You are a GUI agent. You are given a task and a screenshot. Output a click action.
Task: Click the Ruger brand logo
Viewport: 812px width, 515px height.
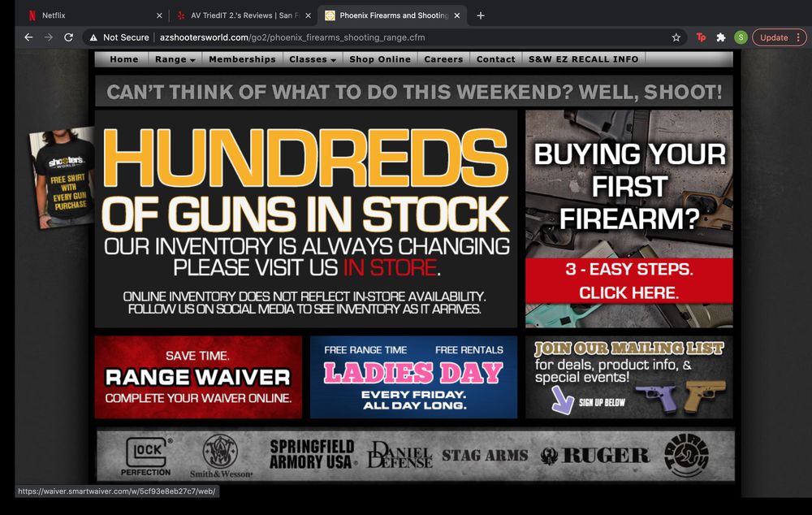click(x=594, y=456)
